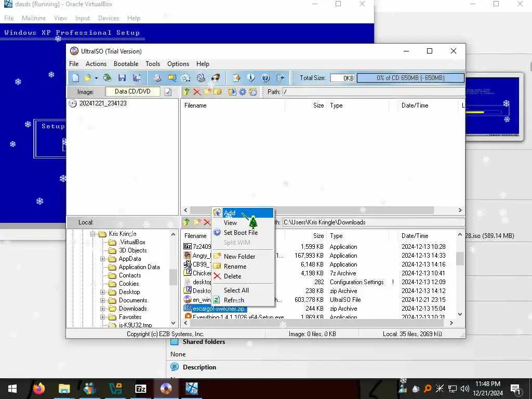Screen dimensions: 532x399
Task: Click the Open CD/DVD drive icon
Action: [x=107, y=78]
